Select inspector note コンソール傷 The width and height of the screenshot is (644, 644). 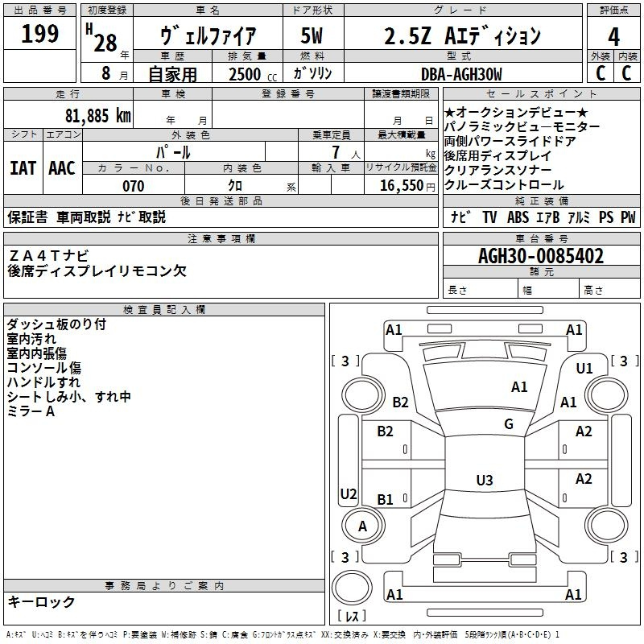44,368
